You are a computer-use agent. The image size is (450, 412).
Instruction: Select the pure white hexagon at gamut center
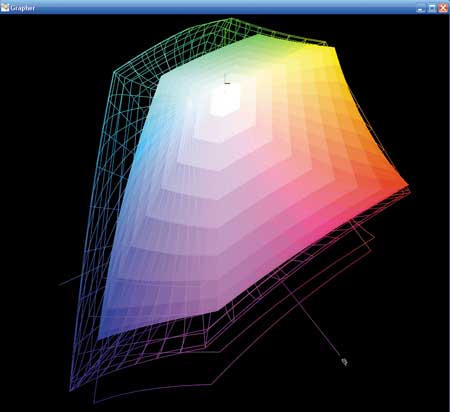pyautogui.click(x=224, y=99)
